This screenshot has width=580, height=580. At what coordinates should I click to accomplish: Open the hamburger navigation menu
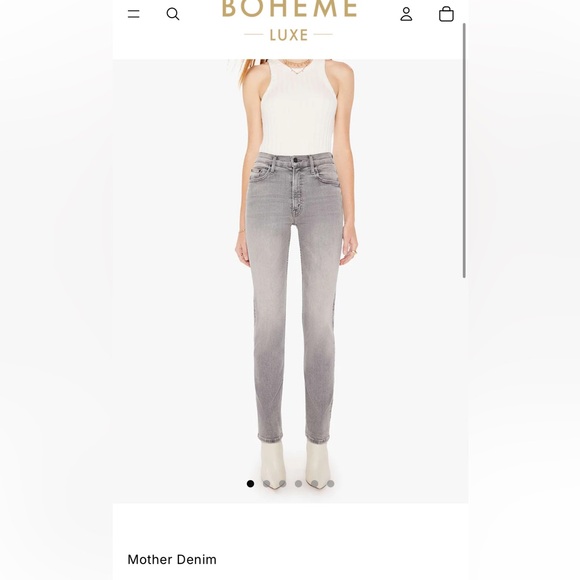point(134,14)
